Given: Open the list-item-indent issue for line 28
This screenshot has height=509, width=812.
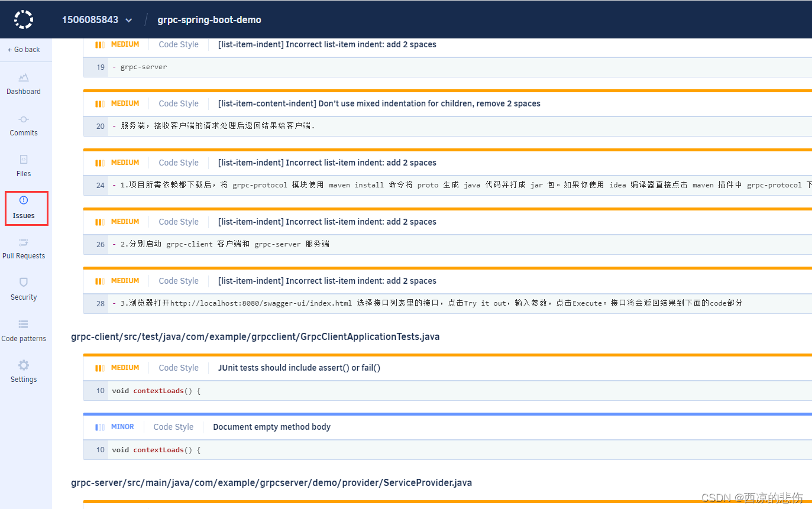Looking at the screenshot, I should [327, 281].
